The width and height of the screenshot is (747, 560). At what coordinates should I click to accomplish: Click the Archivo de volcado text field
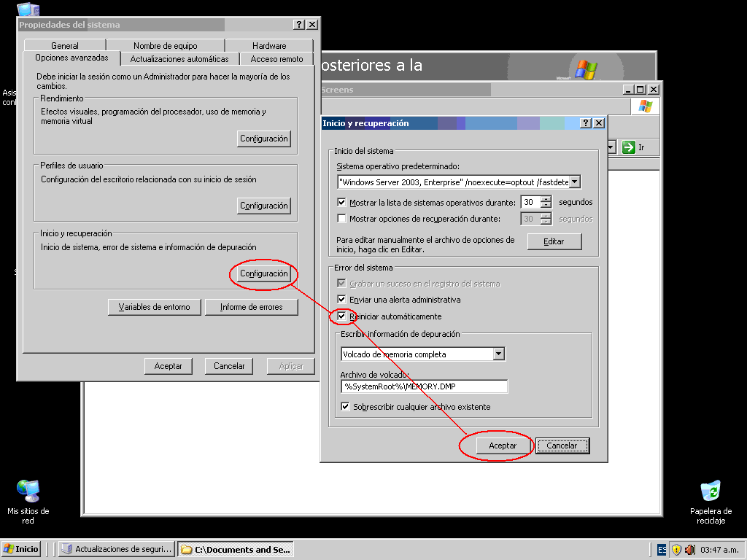coord(425,386)
